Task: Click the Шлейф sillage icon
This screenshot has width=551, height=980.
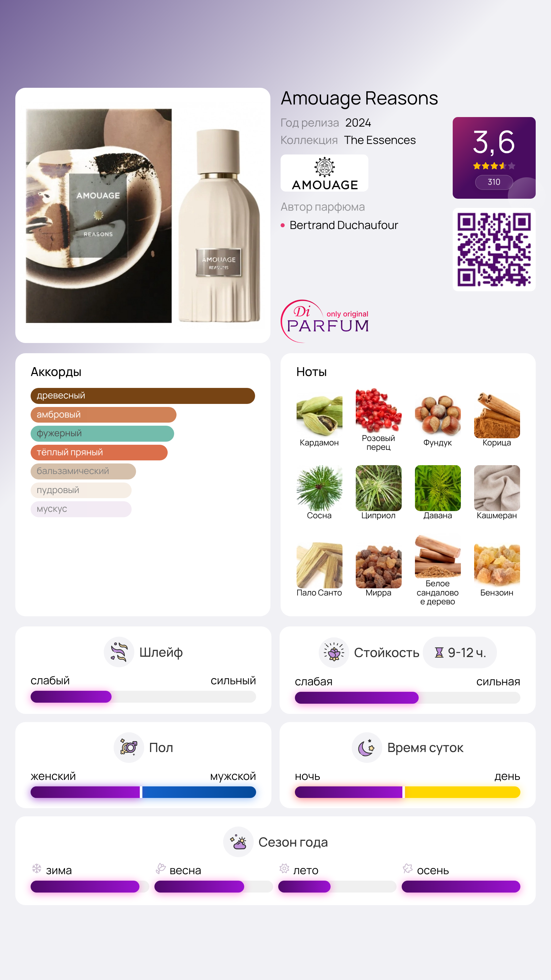Action: pyautogui.click(x=119, y=652)
